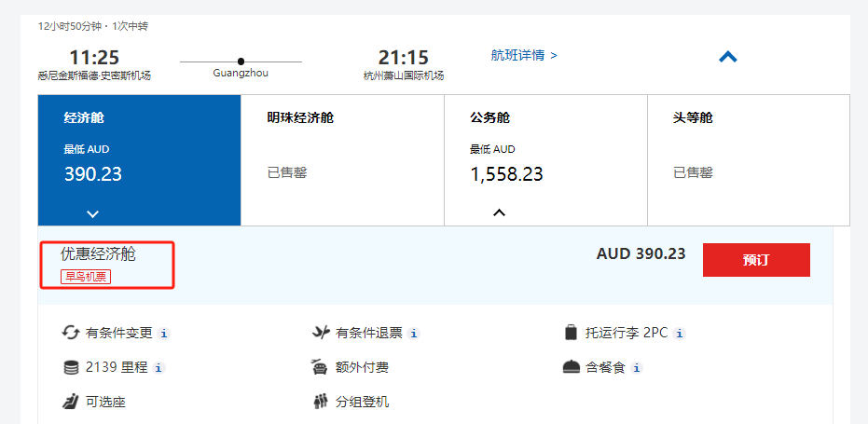Screen dimensions: 868x424
Task: Click the info icon beside 有条件变更
Action: [x=163, y=334]
